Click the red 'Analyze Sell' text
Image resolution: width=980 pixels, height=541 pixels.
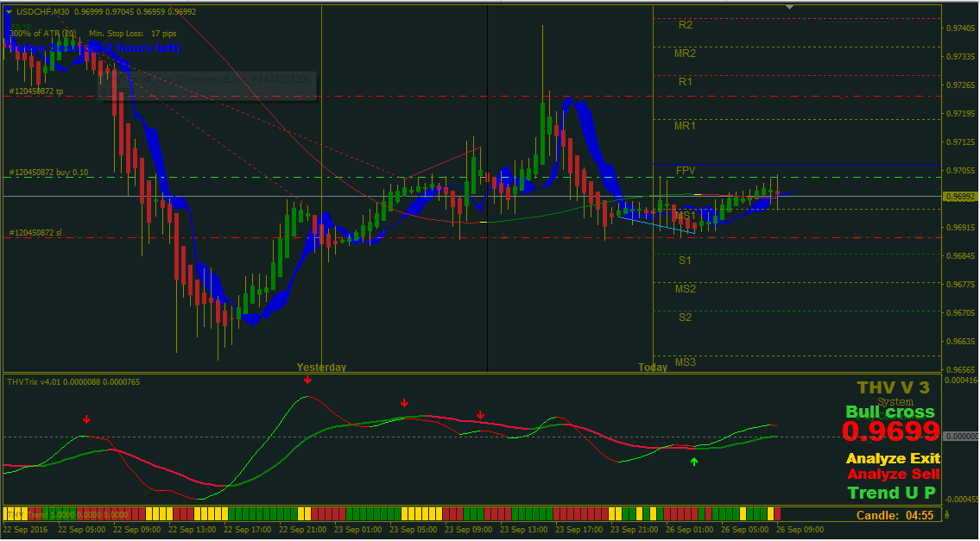(893, 475)
